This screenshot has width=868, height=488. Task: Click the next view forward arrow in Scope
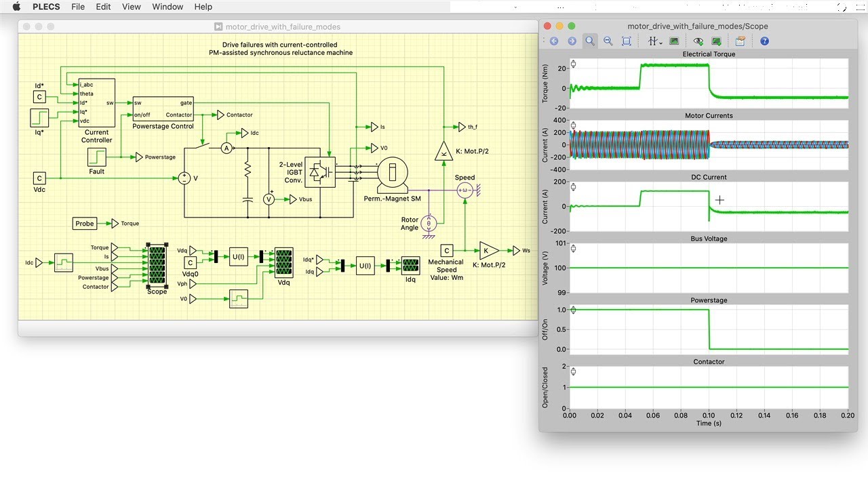click(x=572, y=41)
